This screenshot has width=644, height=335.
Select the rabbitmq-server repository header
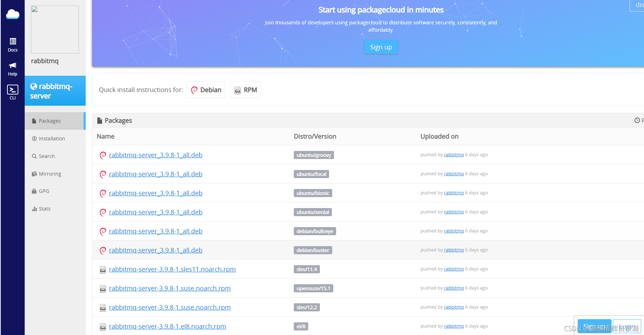[x=55, y=91]
